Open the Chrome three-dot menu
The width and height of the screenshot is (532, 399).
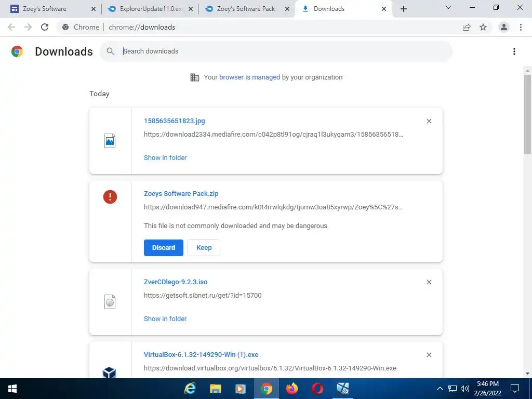(521, 27)
